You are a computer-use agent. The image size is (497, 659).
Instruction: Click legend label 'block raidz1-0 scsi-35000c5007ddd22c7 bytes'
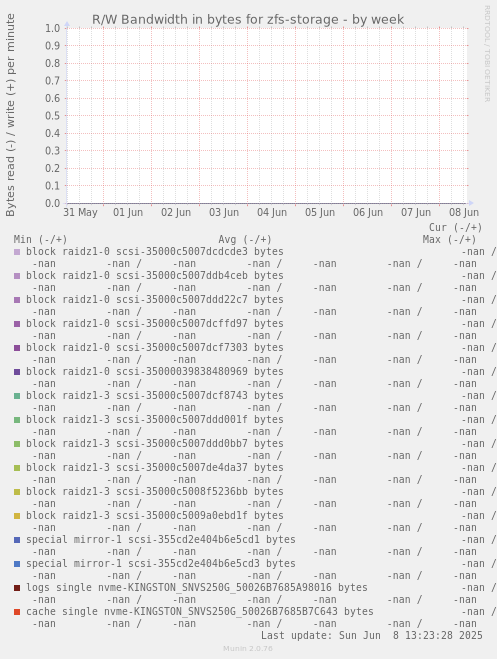tap(155, 300)
